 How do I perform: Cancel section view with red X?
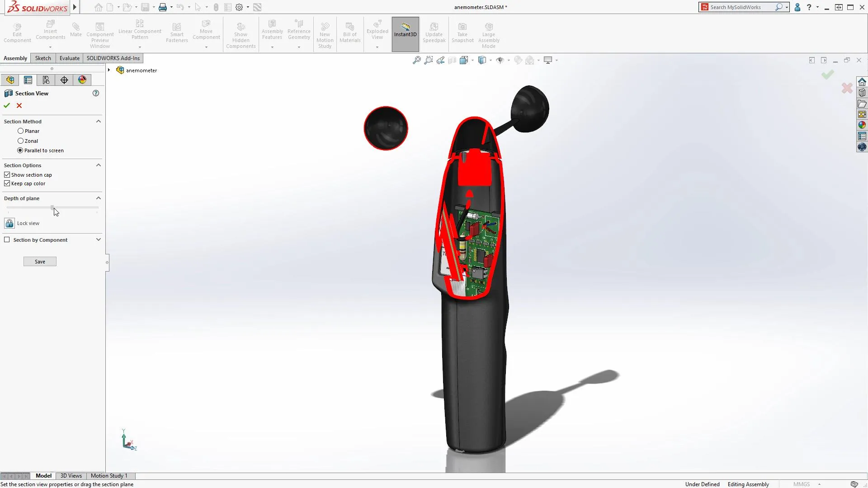click(19, 105)
